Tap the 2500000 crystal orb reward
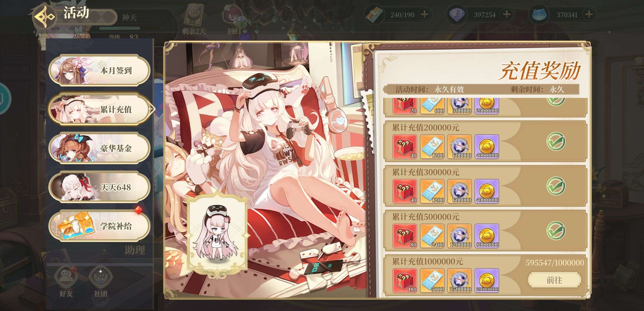644x311 pixels. click(459, 280)
